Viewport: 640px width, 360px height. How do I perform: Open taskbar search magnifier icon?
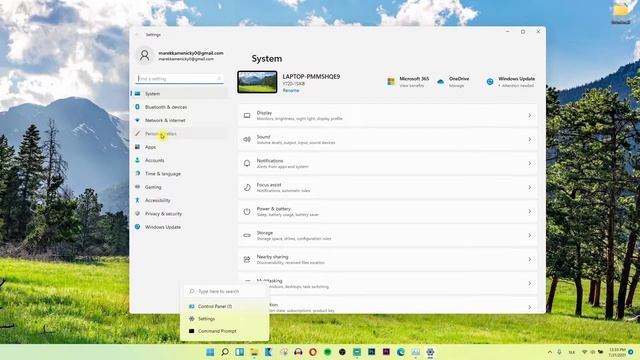tap(225, 352)
